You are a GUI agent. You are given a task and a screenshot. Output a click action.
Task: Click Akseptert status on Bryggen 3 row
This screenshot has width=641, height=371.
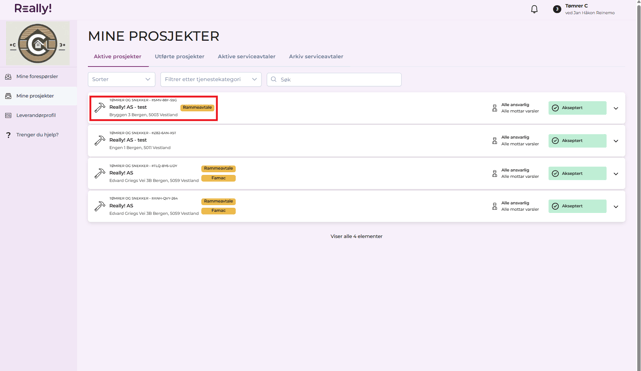[577, 108]
